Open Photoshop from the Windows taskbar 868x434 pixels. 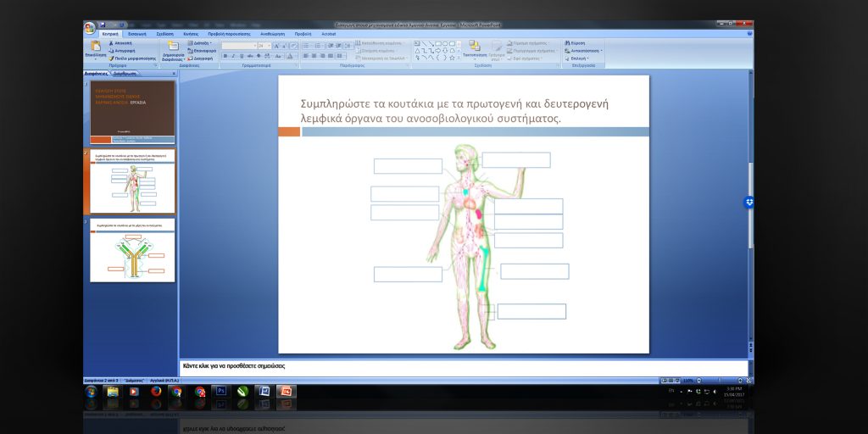click(220, 392)
